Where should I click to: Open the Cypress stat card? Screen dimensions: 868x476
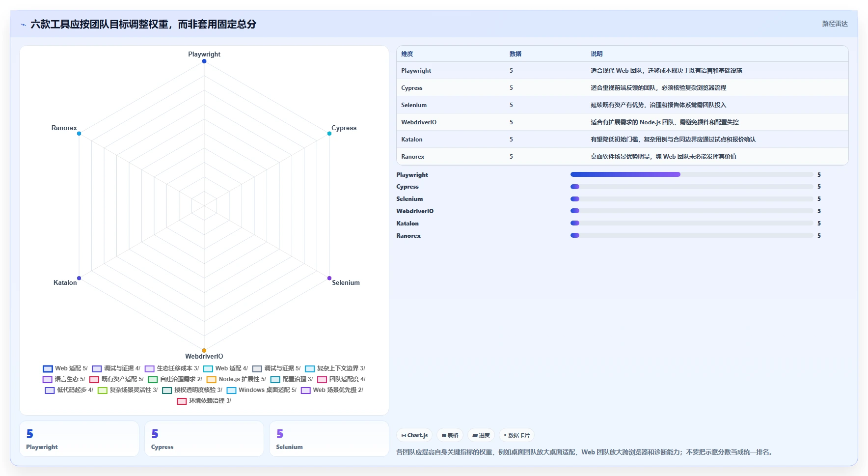[x=204, y=439]
